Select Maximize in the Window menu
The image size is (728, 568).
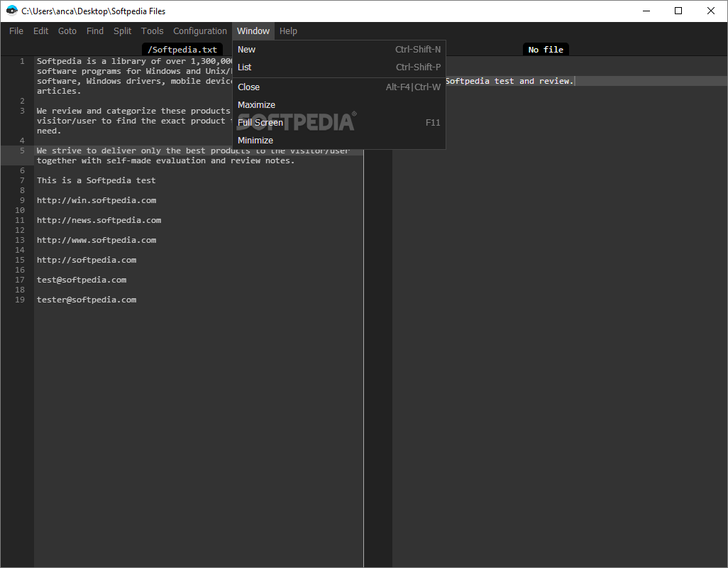[x=339, y=105]
